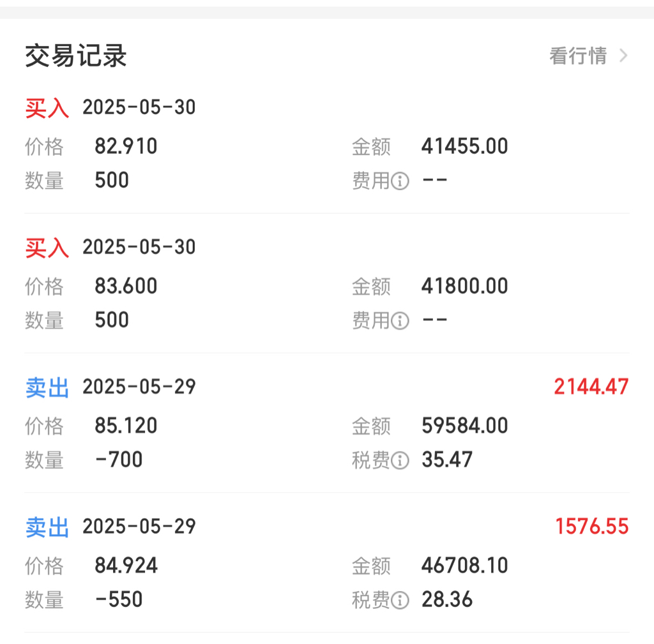Screen dimensions: 654x644
Task: Select the 卖出 label with profit 2144.47
Action: (x=47, y=387)
